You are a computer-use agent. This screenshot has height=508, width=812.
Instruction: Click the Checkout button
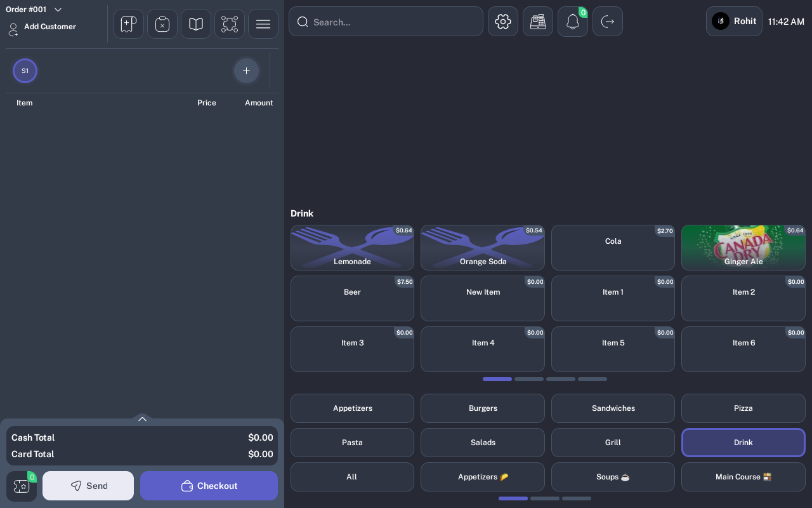click(x=209, y=486)
